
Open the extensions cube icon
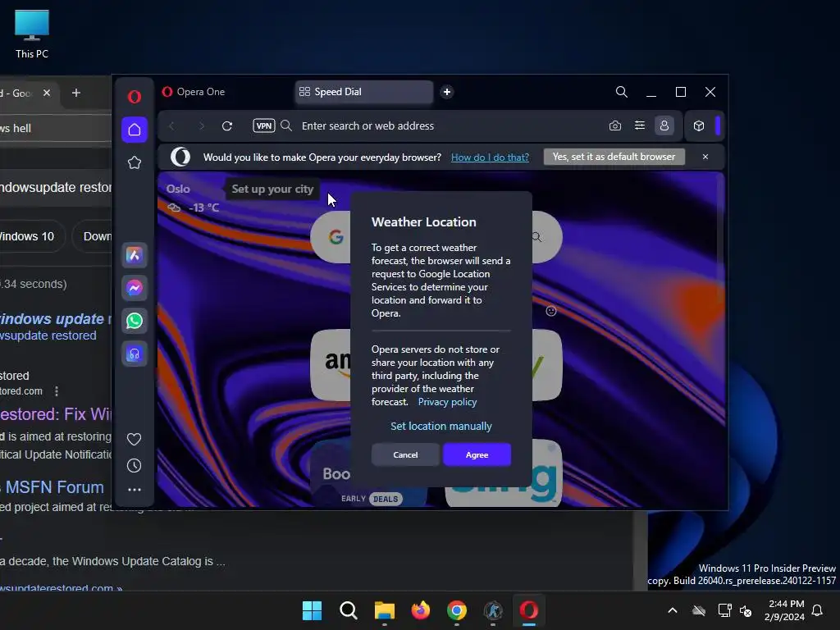point(699,126)
